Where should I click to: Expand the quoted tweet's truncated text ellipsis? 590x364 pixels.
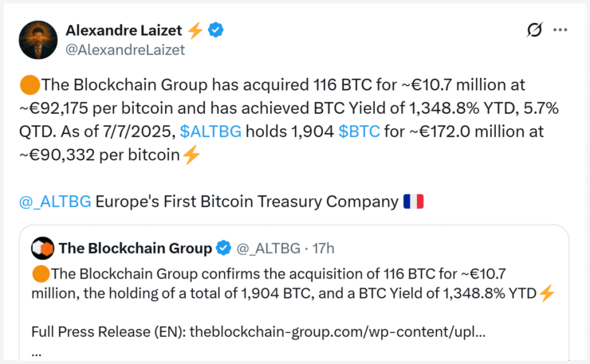(x=36, y=354)
